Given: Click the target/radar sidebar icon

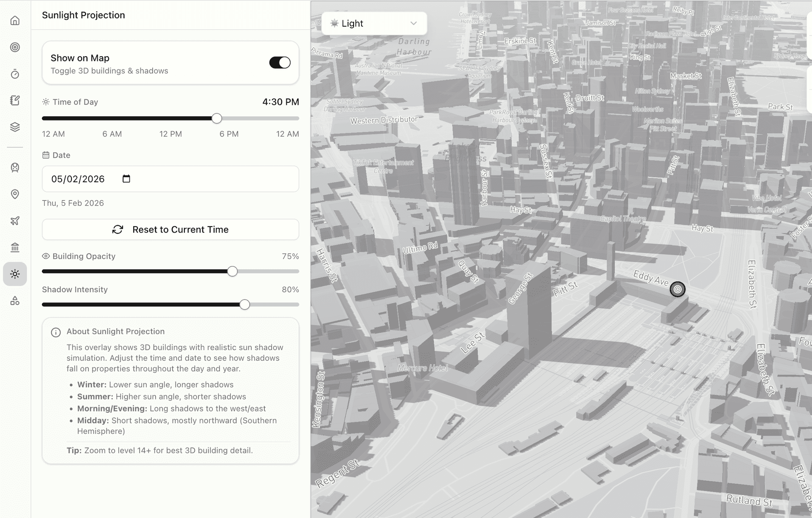Looking at the screenshot, I should click(x=15, y=47).
